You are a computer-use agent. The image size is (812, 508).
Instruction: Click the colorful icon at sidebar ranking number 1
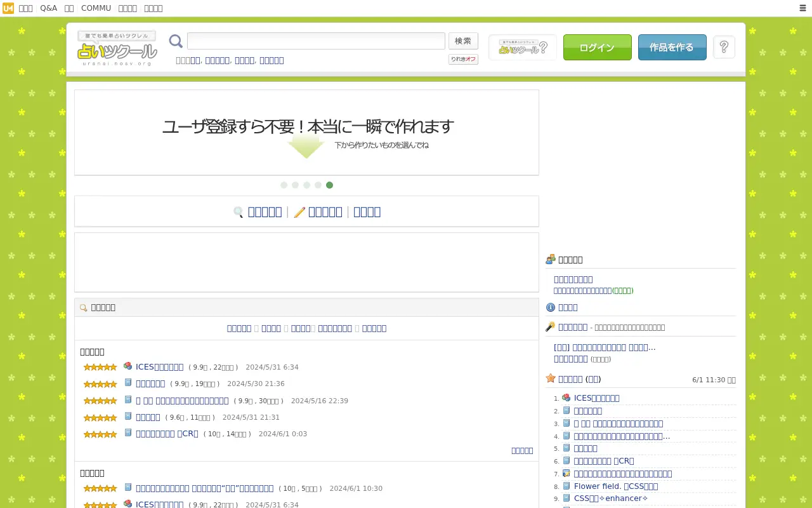[x=566, y=398]
